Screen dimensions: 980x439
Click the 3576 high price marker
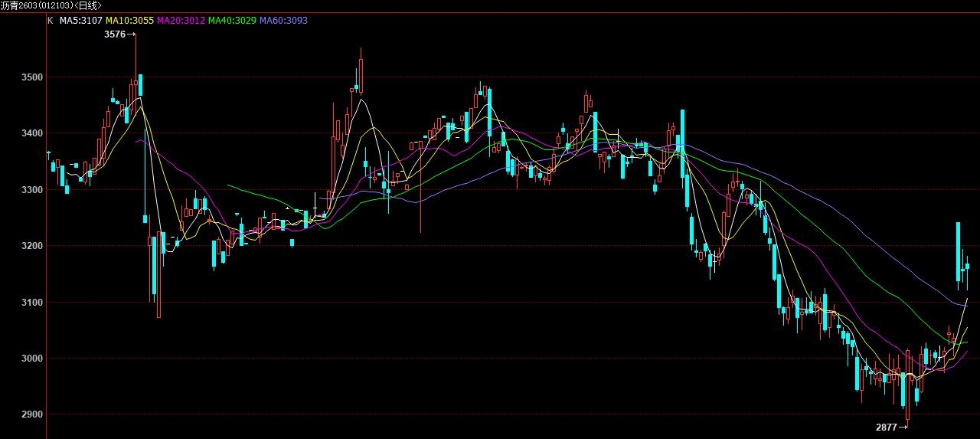click(116, 34)
